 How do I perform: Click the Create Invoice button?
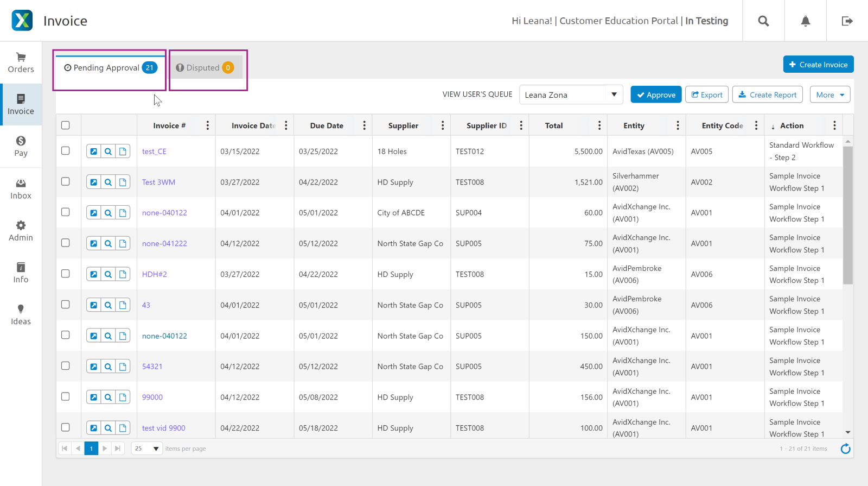819,64
